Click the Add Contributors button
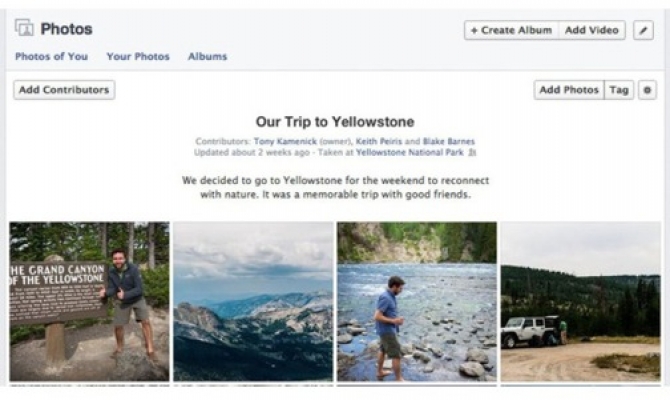The height and width of the screenshot is (400, 670). (64, 90)
